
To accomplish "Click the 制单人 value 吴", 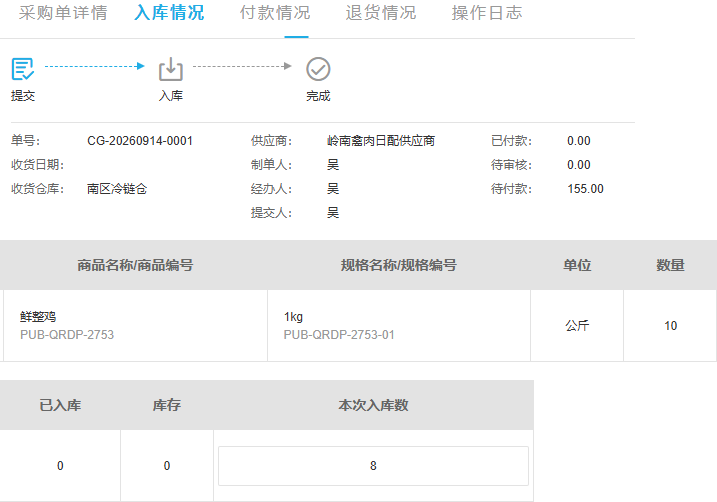I will [x=333, y=165].
